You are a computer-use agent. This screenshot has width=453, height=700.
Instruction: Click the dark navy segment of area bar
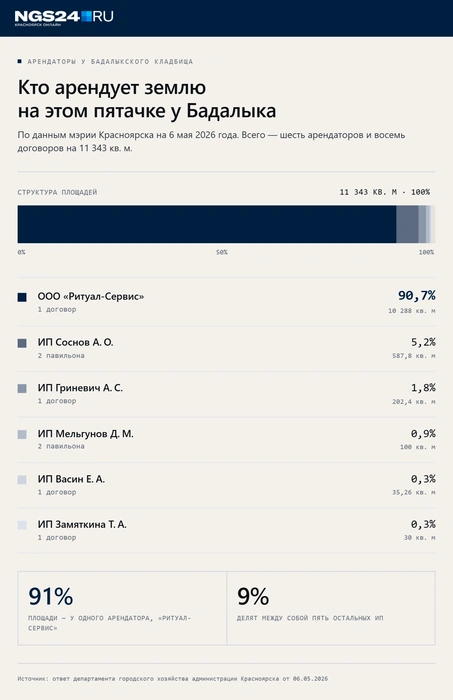(x=207, y=224)
